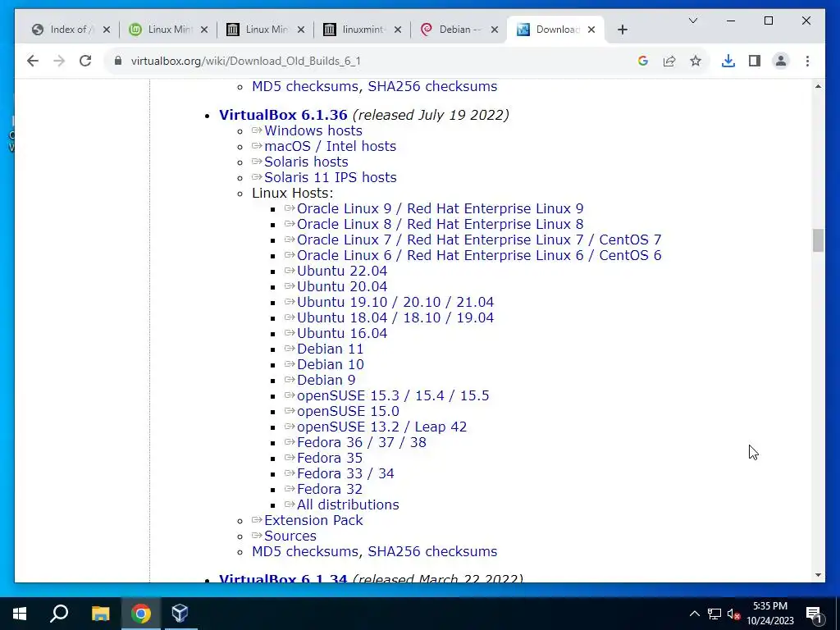This screenshot has height=630, width=840.
Task: Open VirtualBox 6.1.36 heading link
Action: (x=283, y=115)
